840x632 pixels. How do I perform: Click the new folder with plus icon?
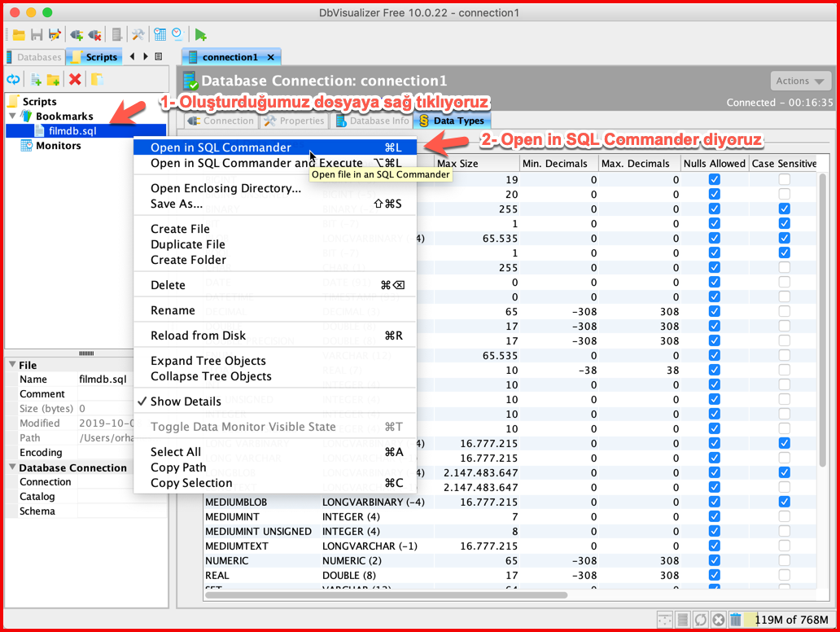(53, 80)
